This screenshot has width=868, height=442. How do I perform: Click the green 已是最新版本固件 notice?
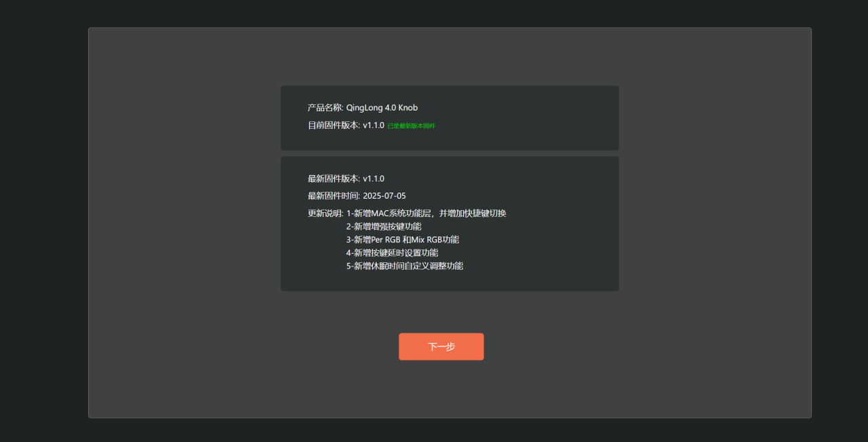[411, 126]
